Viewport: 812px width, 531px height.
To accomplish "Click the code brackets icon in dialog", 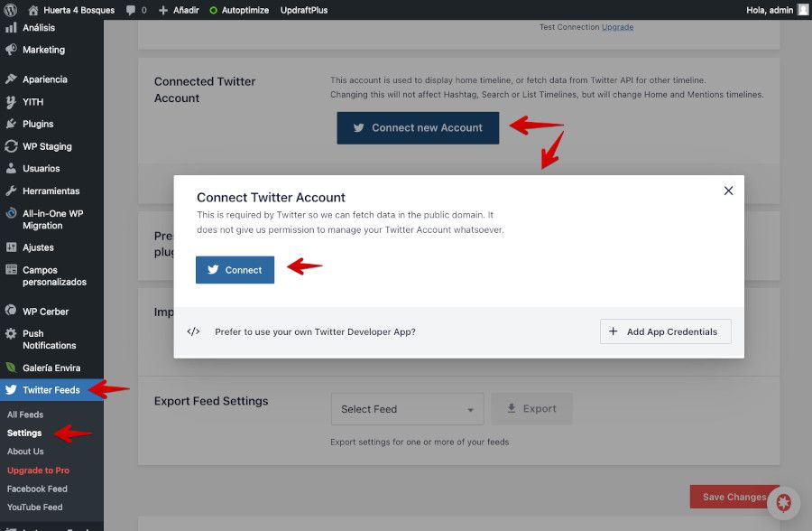I will click(193, 331).
